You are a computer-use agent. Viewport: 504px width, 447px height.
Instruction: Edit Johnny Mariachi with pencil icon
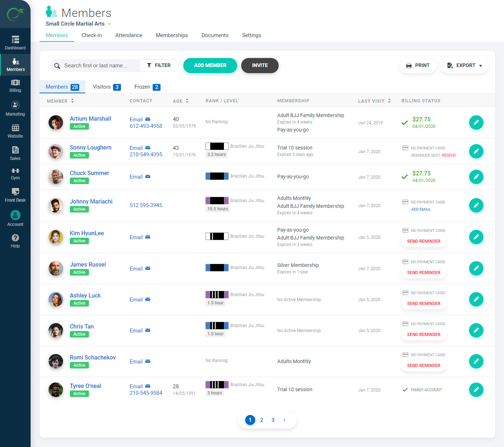(476, 205)
